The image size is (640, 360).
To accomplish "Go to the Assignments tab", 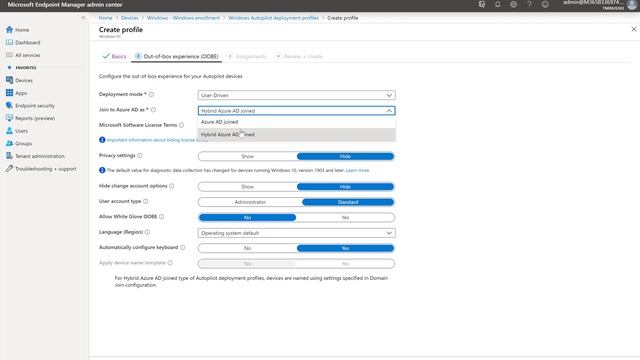I will click(x=247, y=56).
